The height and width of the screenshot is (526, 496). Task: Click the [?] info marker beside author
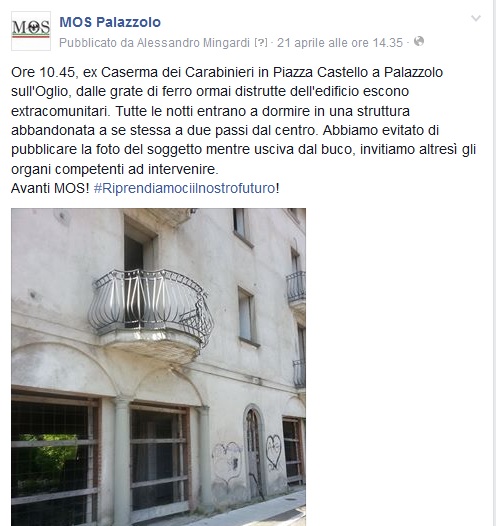(261, 43)
